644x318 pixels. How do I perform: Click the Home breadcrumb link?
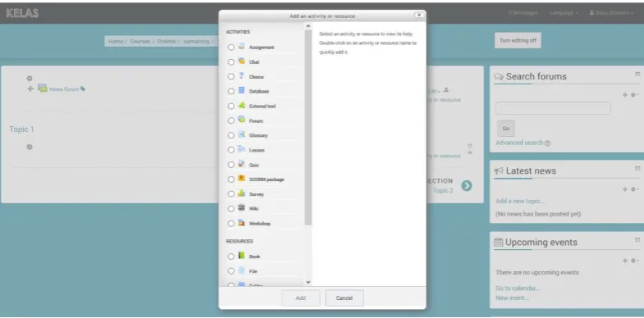[x=116, y=42]
